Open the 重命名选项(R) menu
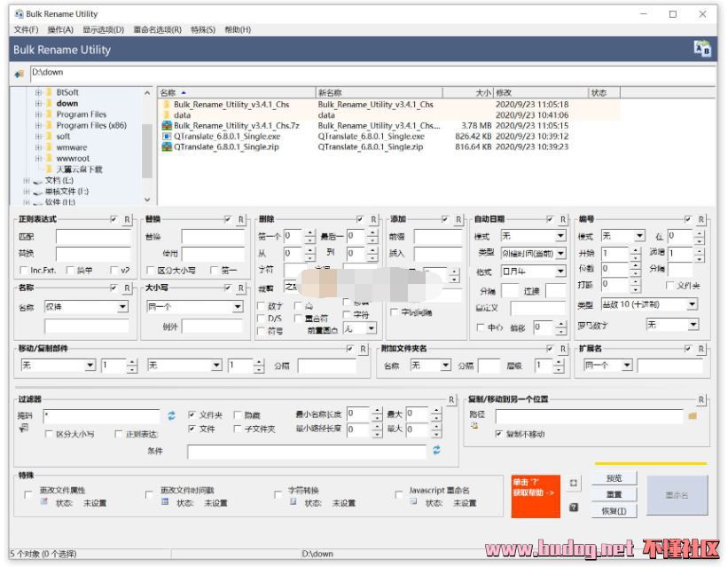This screenshot has width=728, height=567. click(157, 30)
